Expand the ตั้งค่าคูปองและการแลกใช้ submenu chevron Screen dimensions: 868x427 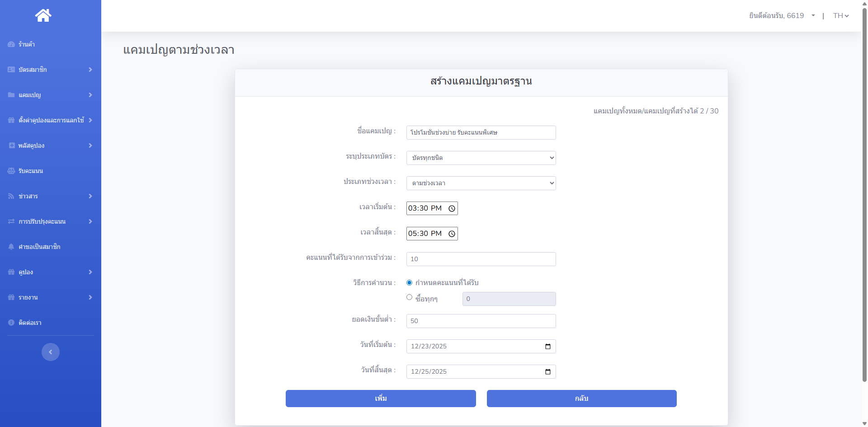[x=90, y=120]
